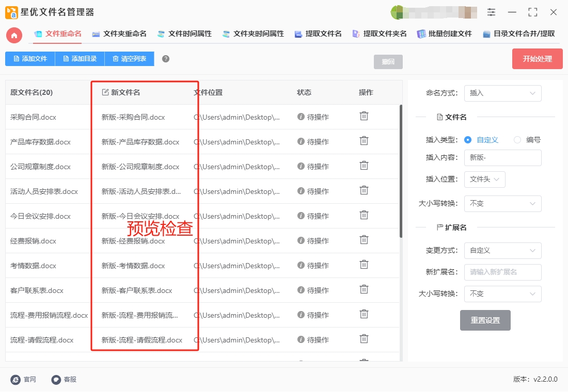Click the help question mark icon
This screenshot has height=392, width=568.
click(166, 59)
